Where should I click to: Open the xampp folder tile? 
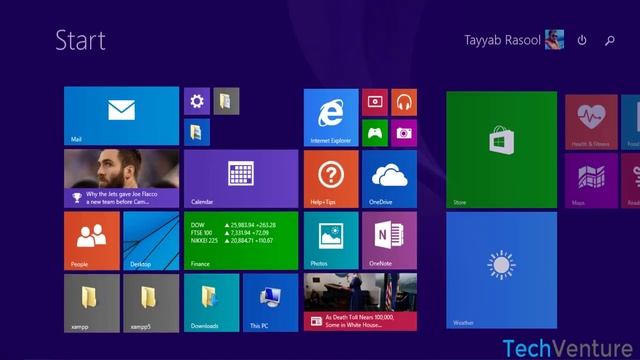point(92,303)
